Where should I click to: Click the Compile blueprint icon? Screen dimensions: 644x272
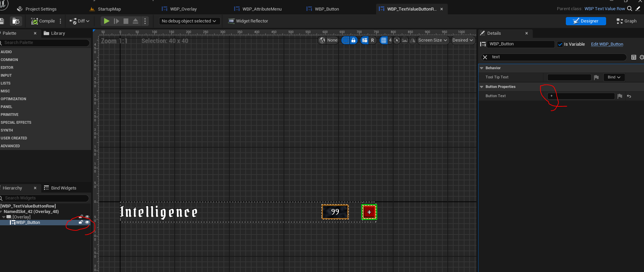click(34, 21)
